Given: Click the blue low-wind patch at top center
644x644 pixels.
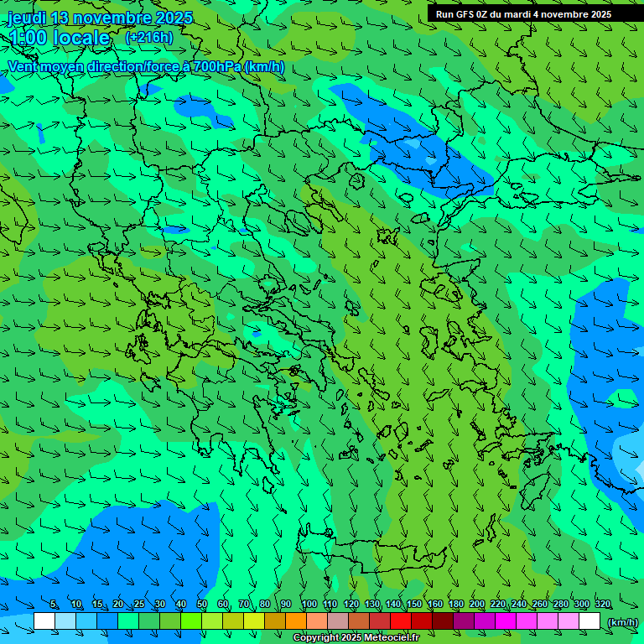Looking at the screenshot, I should tap(411, 138).
